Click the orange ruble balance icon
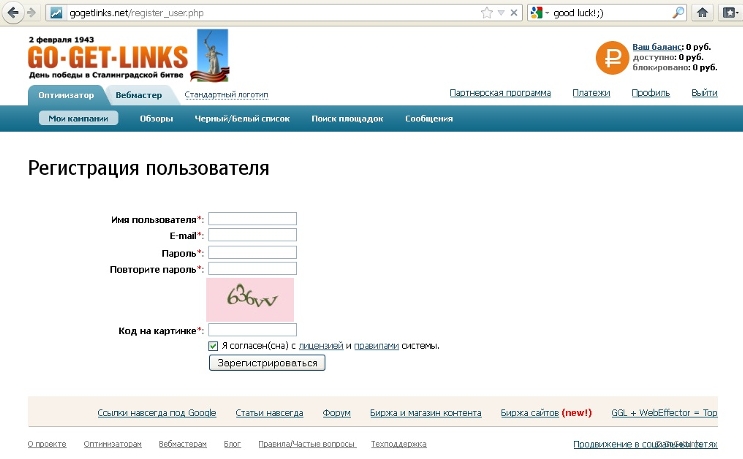The width and height of the screenshot is (743, 459). 612,58
